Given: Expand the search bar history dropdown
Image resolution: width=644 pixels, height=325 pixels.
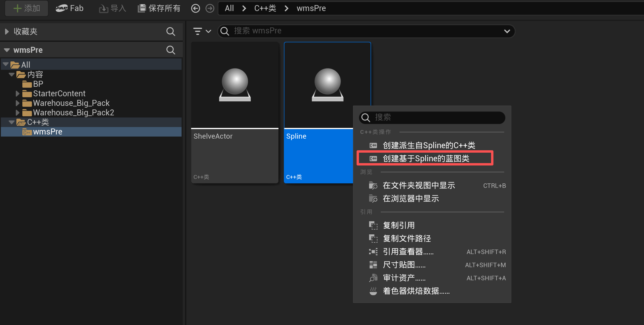Looking at the screenshot, I should (507, 31).
